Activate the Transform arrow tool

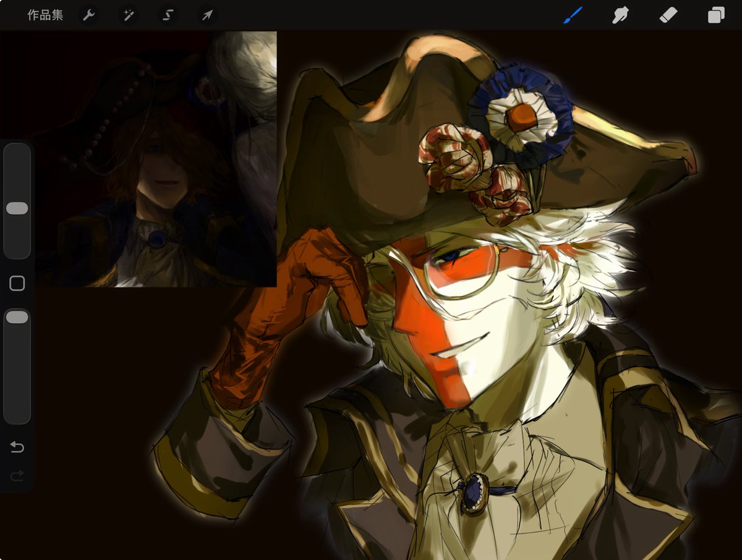pyautogui.click(x=207, y=15)
